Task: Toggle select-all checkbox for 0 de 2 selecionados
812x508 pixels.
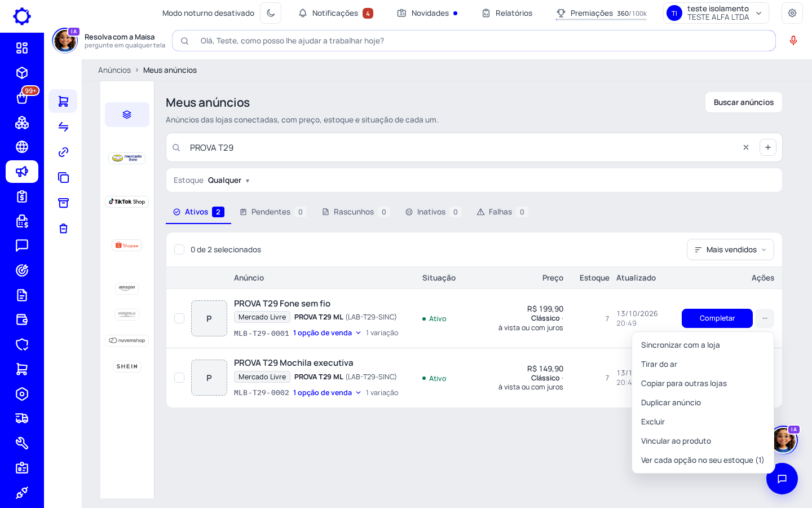Action: pyautogui.click(x=179, y=249)
